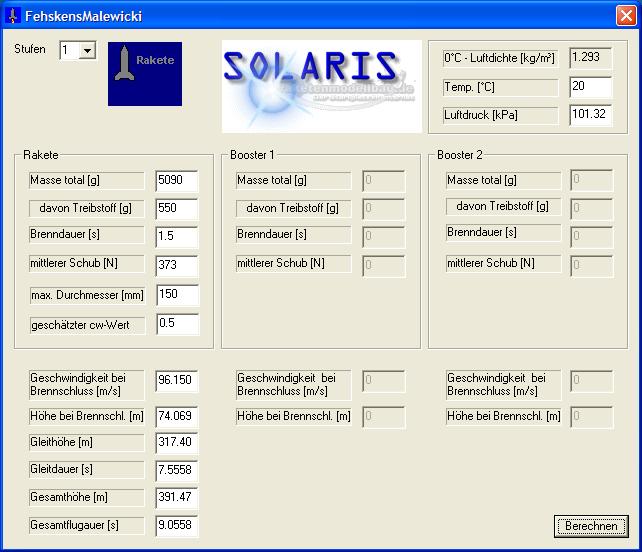Click the max. Durchmesser field 150

pos(178,295)
